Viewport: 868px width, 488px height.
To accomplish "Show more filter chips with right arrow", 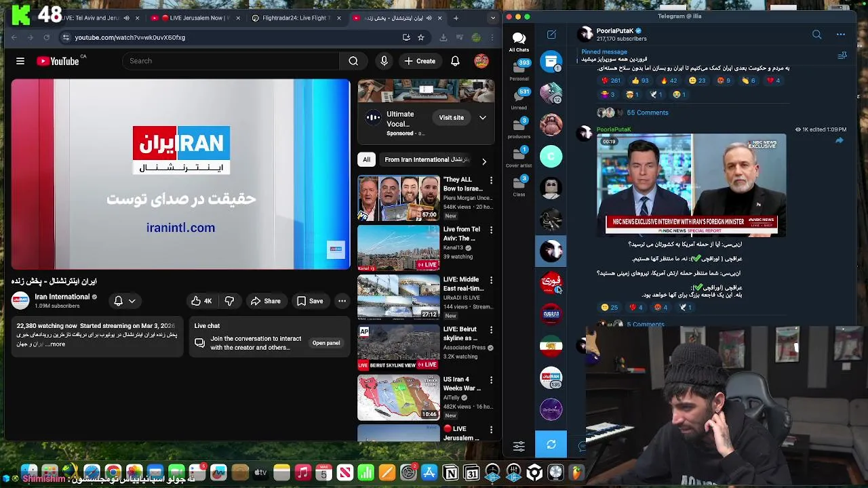I will point(484,161).
